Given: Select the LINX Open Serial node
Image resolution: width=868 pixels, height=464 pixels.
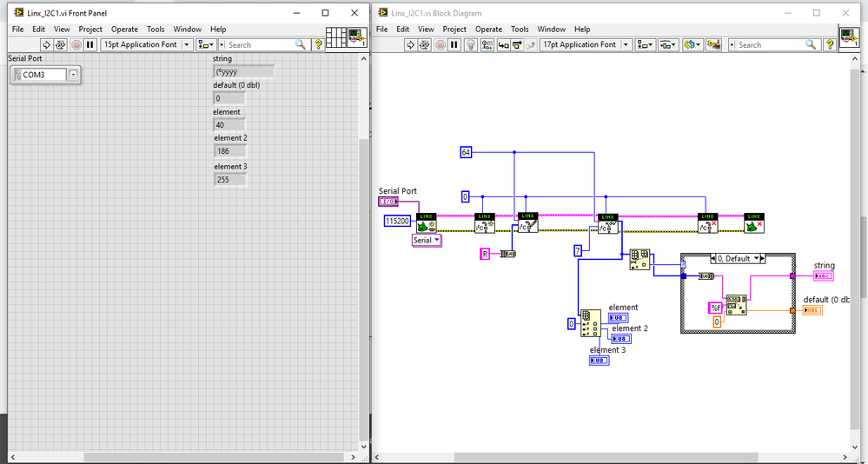Looking at the screenshot, I should [427, 222].
